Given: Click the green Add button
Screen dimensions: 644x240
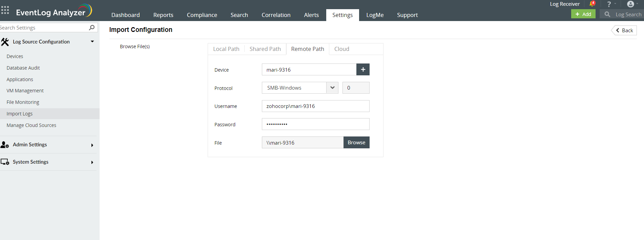Looking at the screenshot, I should click(x=583, y=14).
